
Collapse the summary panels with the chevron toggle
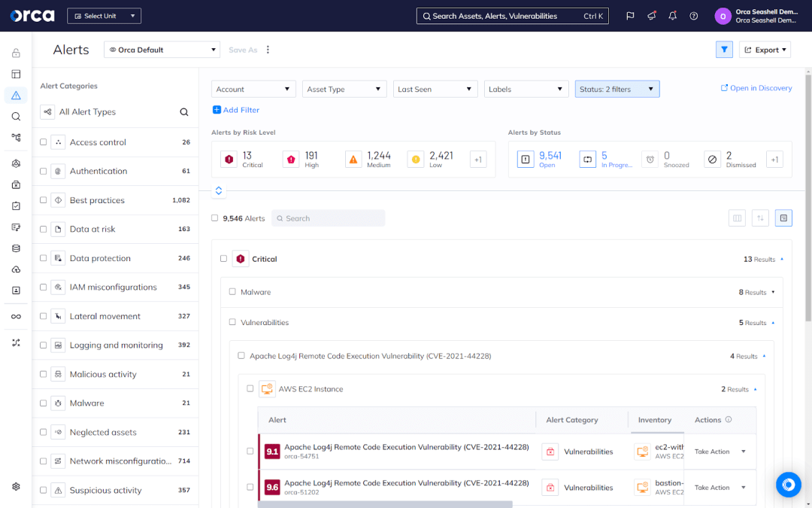pos(219,190)
